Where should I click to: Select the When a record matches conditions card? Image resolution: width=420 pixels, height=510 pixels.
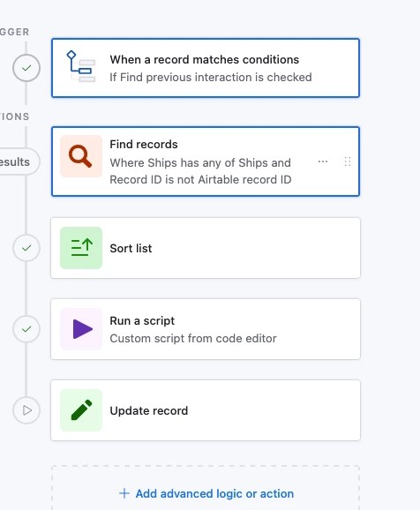(x=206, y=68)
